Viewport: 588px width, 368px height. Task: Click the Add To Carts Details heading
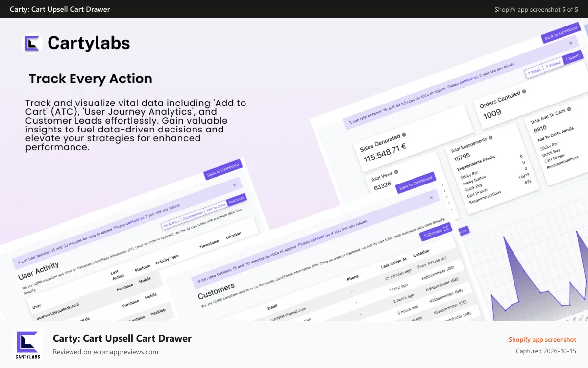point(555,135)
